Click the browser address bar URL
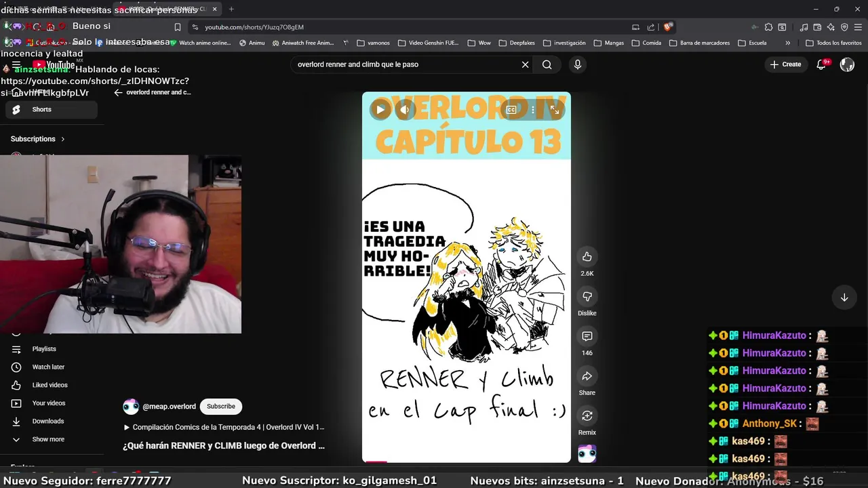868x488 pixels. pyautogui.click(x=254, y=27)
